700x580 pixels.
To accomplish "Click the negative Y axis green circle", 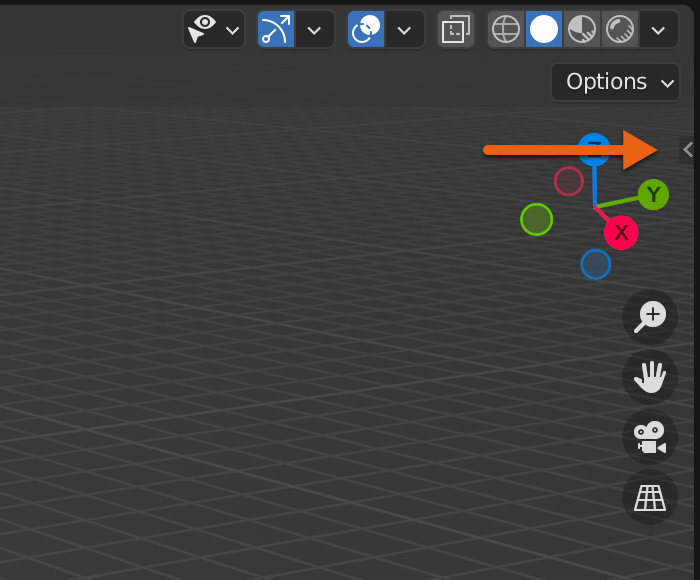I will coord(537,219).
